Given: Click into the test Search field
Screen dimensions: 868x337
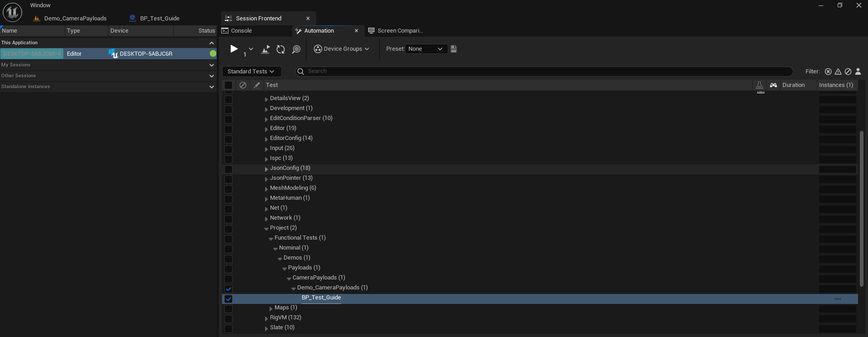Looking at the screenshot, I should pos(543,72).
